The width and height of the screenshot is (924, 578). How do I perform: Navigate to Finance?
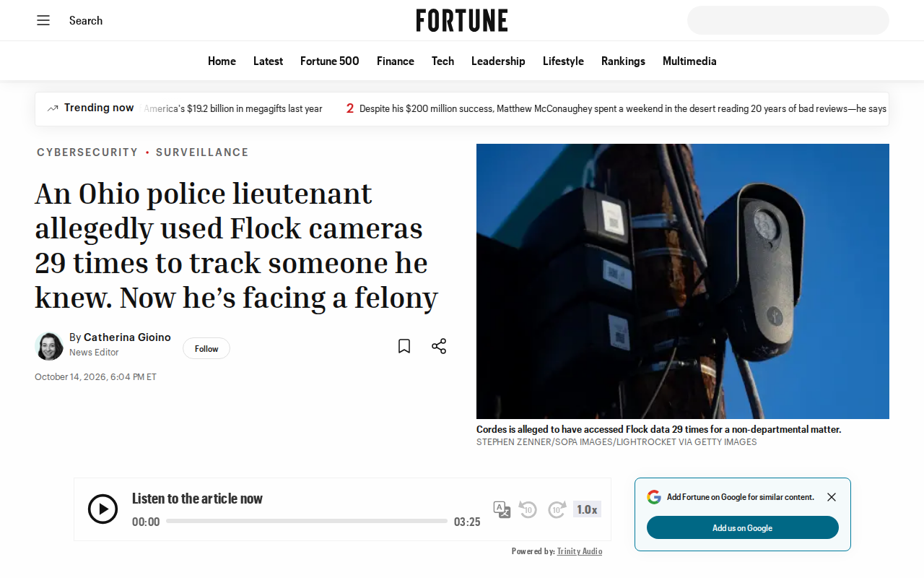coord(396,61)
